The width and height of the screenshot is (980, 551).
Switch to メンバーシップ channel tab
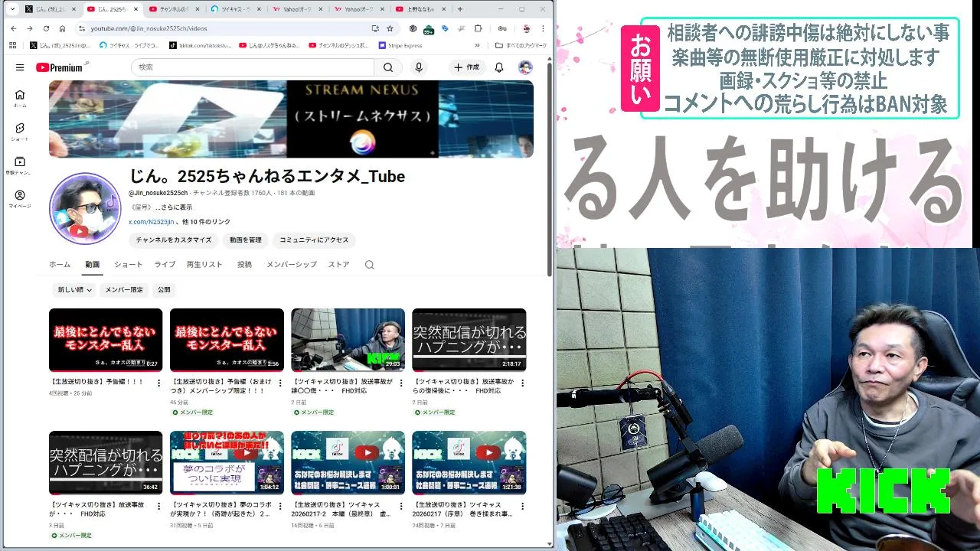pos(291,265)
